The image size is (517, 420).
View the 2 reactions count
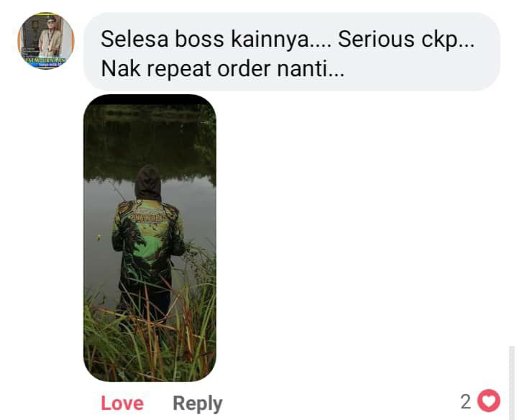click(x=465, y=401)
